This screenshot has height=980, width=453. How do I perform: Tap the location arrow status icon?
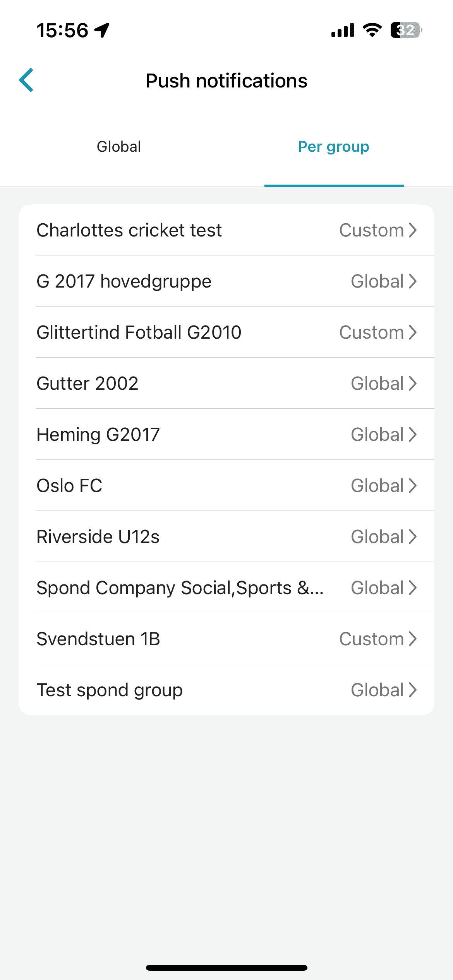tap(102, 30)
